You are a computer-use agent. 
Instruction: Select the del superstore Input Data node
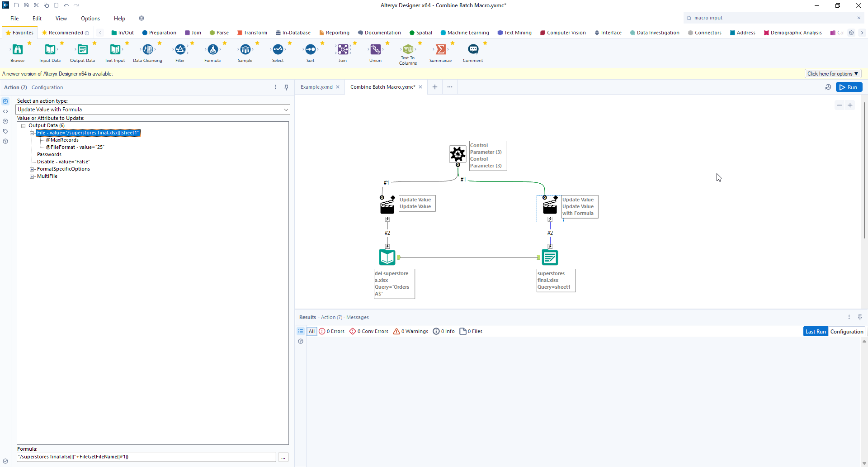(387, 257)
